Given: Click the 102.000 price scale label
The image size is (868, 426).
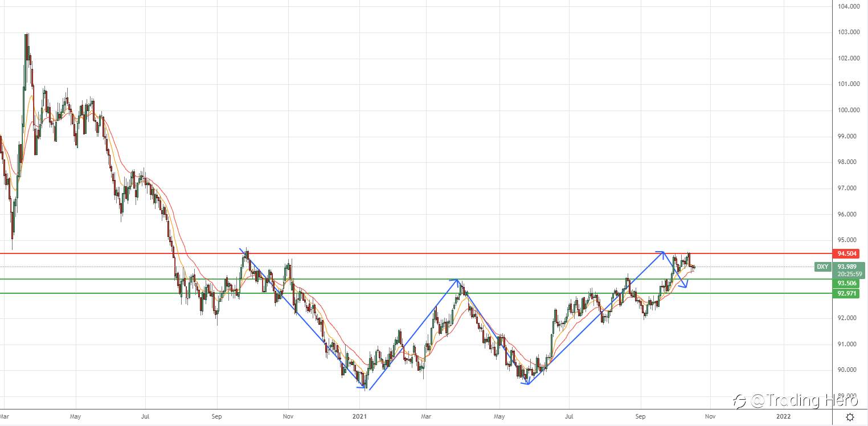Looking at the screenshot, I should (x=849, y=58).
